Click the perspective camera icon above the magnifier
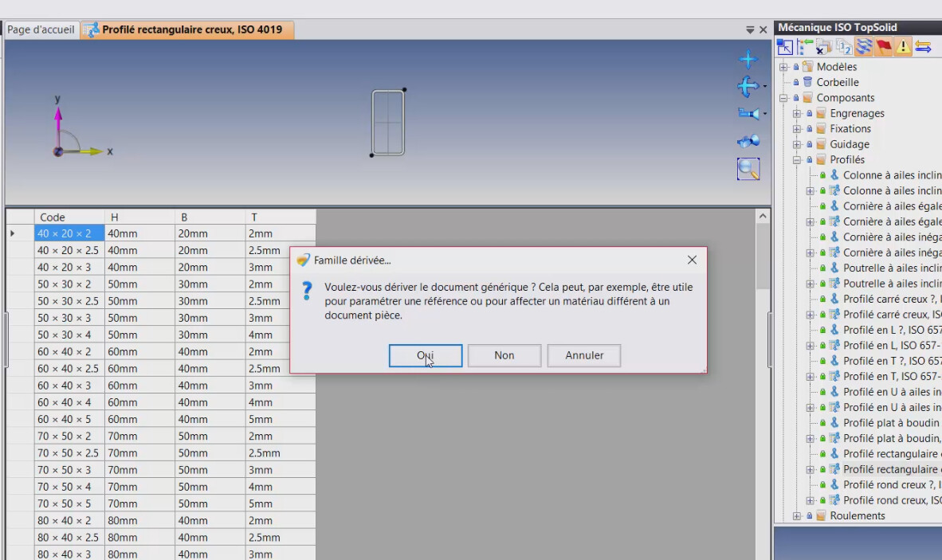Screen dimensions: 942x560 pyautogui.click(x=748, y=142)
